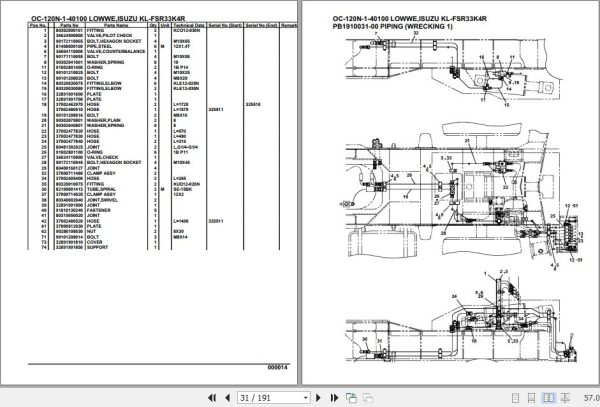The width and height of the screenshot is (600, 407).
Task: Return to the previous view
Action: (351, 398)
